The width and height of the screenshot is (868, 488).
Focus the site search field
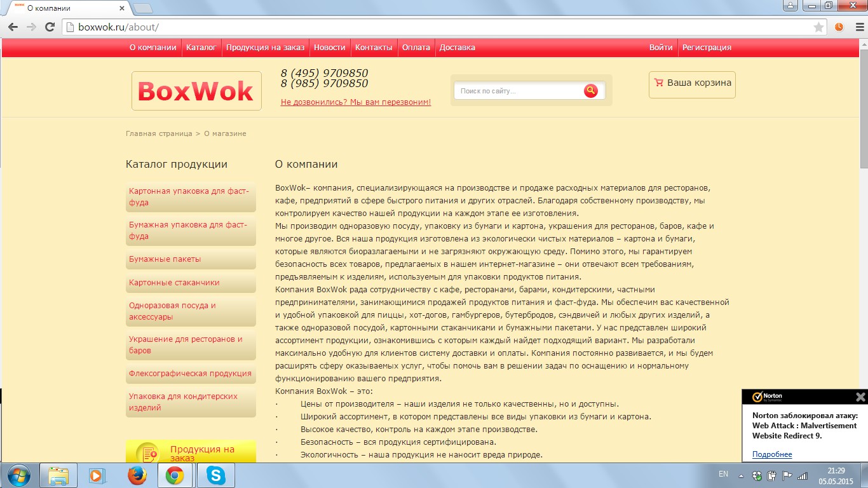(519, 91)
